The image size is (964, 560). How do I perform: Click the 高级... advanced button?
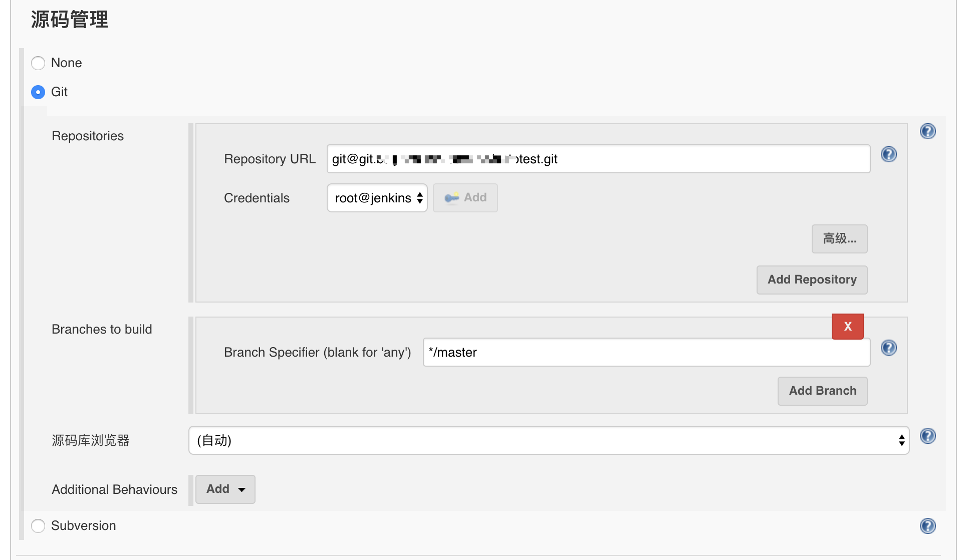839,239
